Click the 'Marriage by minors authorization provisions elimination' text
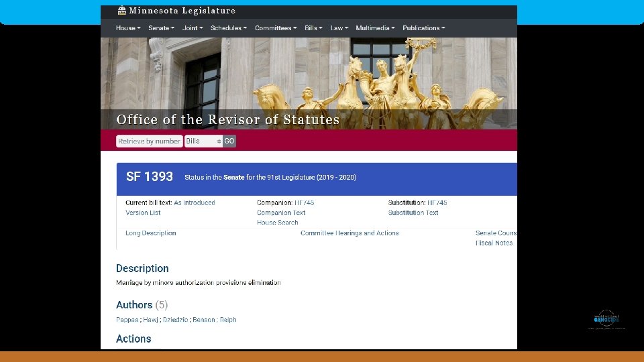This screenshot has width=644, height=362. coord(199,282)
